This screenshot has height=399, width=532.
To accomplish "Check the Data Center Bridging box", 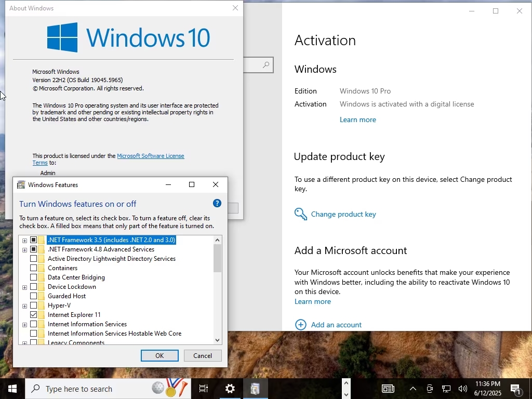I will point(33,277).
